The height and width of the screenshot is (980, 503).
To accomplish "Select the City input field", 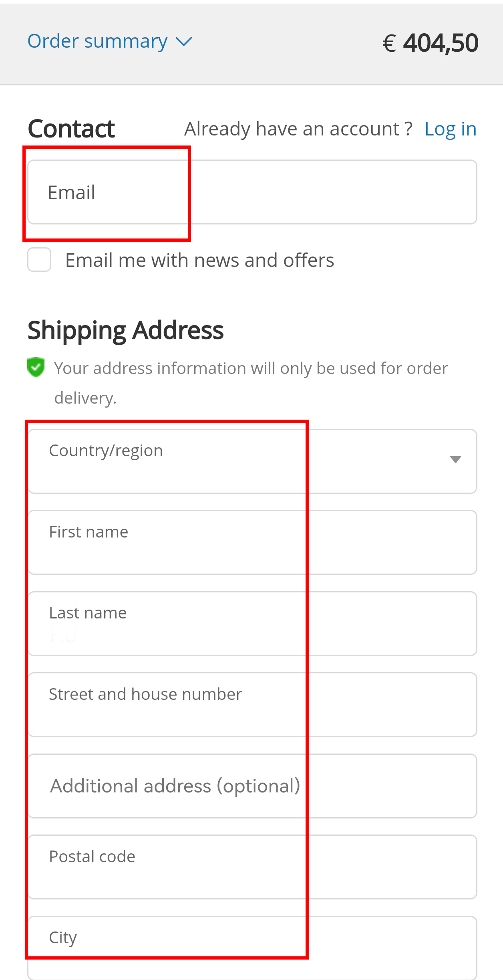I will [252, 948].
